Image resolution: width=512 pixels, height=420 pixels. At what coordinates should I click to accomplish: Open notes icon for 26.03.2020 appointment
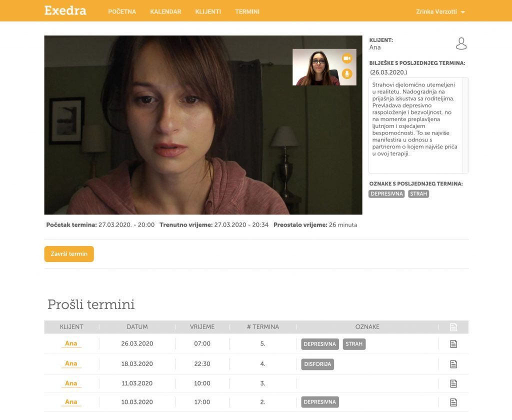tap(453, 344)
